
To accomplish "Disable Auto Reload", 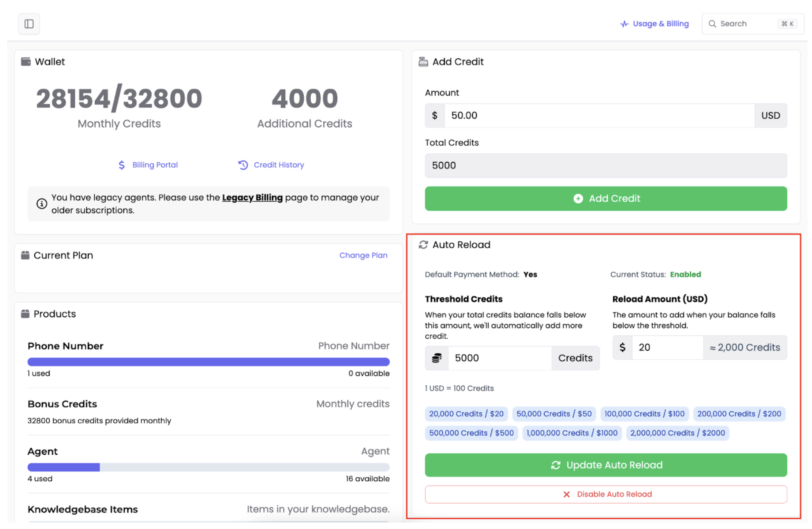I will pos(606,494).
